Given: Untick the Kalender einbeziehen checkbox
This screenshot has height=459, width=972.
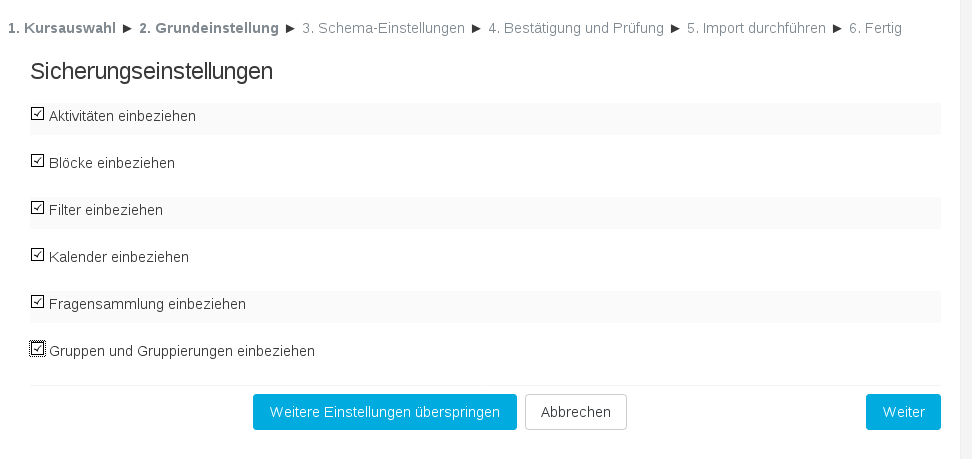Looking at the screenshot, I should pyautogui.click(x=38, y=255).
